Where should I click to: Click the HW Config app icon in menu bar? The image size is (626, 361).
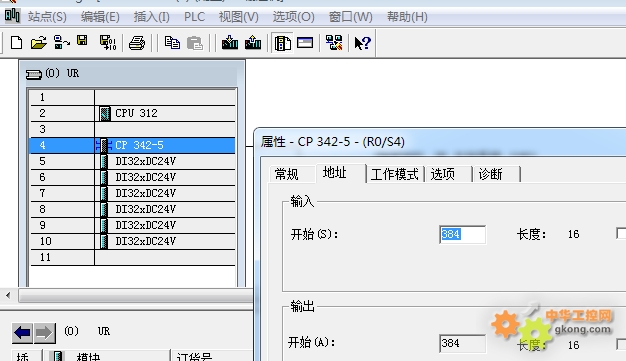12,16
